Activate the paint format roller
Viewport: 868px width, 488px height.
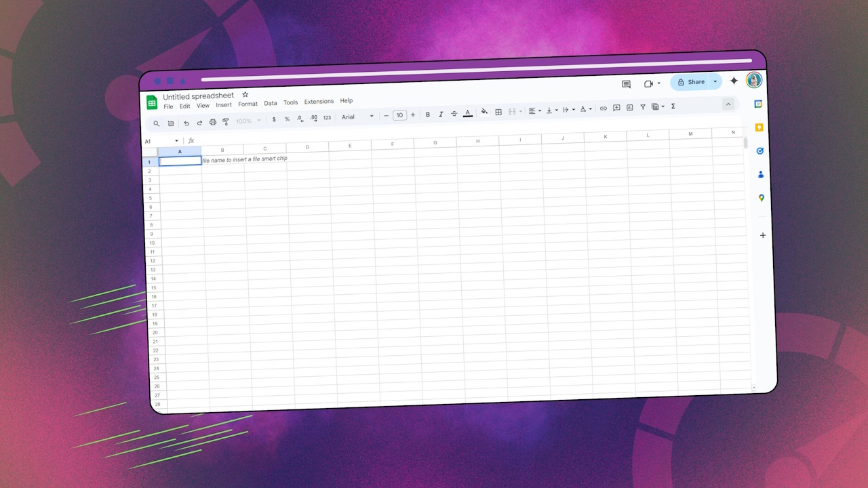(226, 121)
